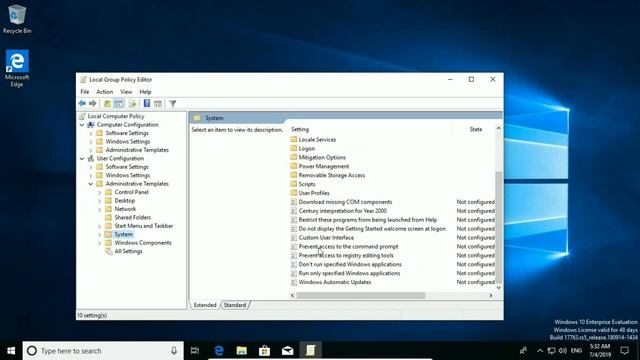The width and height of the screenshot is (640, 360).
Task: Select All Settings in the tree
Action: 128,251
